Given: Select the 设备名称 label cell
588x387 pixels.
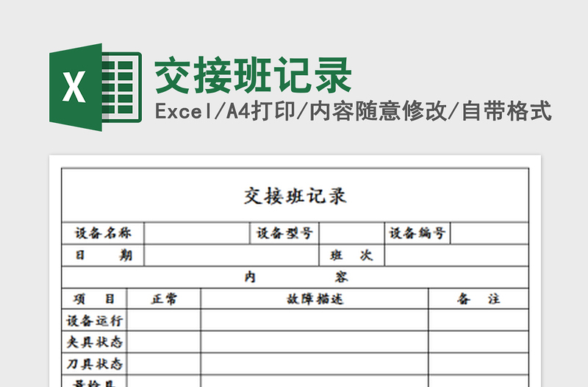Looking at the screenshot, I should tap(103, 233).
